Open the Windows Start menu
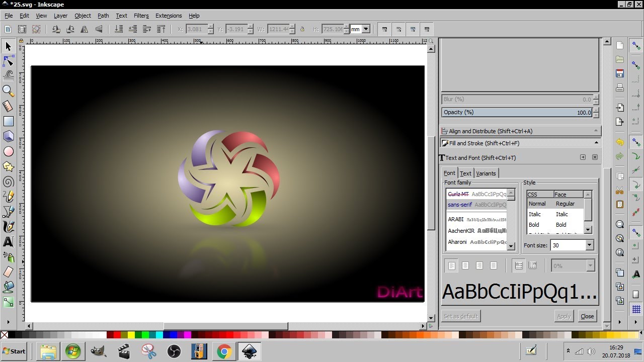 point(14,351)
